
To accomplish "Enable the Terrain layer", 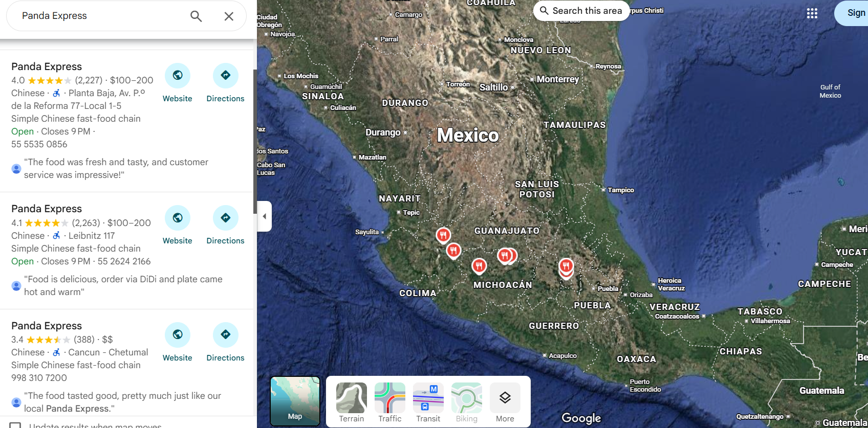I will [352, 402].
